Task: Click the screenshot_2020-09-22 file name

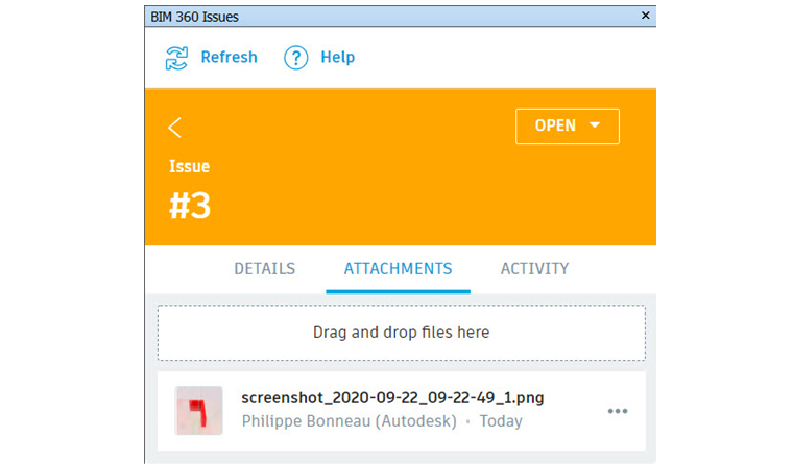Action: point(393,398)
